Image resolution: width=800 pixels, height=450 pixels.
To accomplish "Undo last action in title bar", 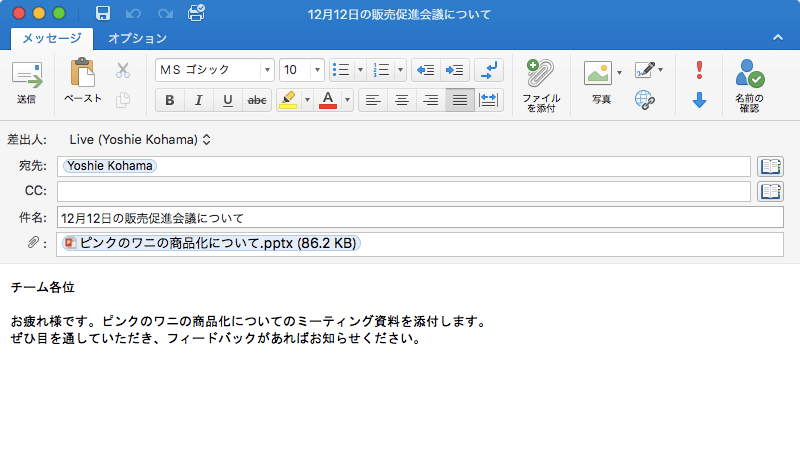I will (x=133, y=13).
